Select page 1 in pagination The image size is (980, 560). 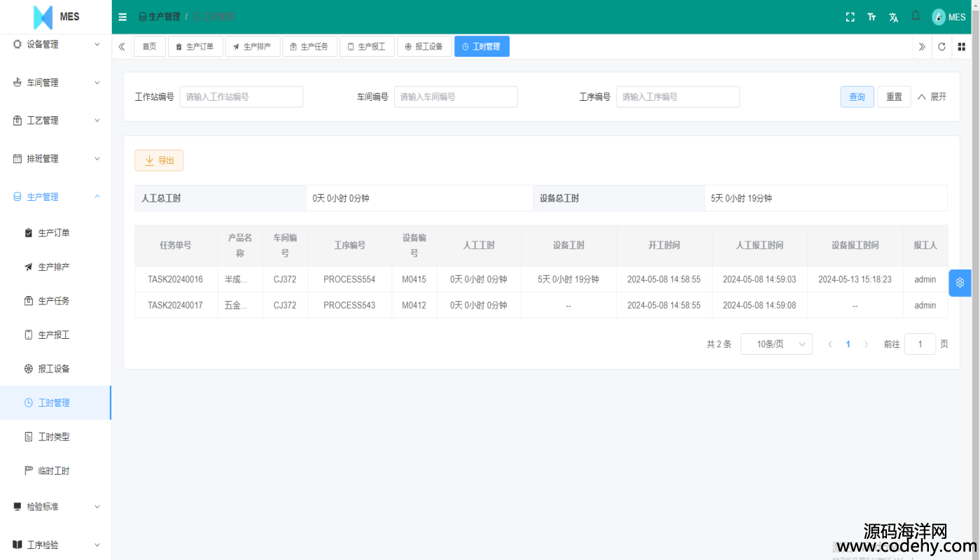tap(848, 344)
